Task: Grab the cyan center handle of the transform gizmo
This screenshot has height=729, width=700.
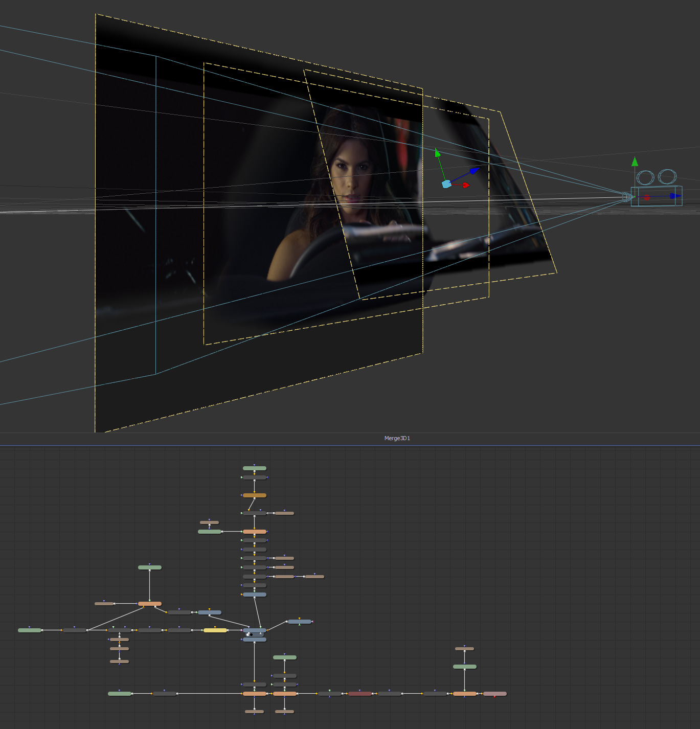Action: (x=446, y=184)
